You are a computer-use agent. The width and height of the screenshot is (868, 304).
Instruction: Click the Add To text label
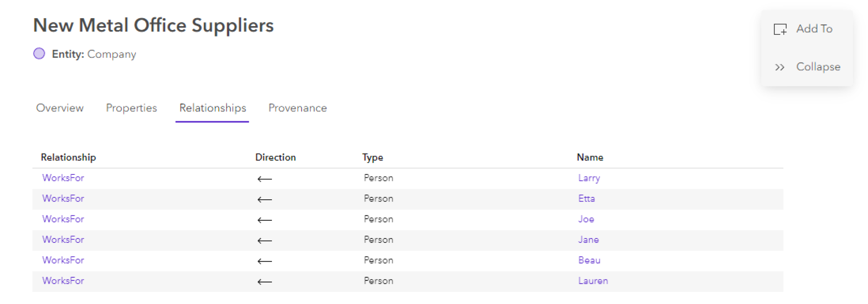pos(814,29)
